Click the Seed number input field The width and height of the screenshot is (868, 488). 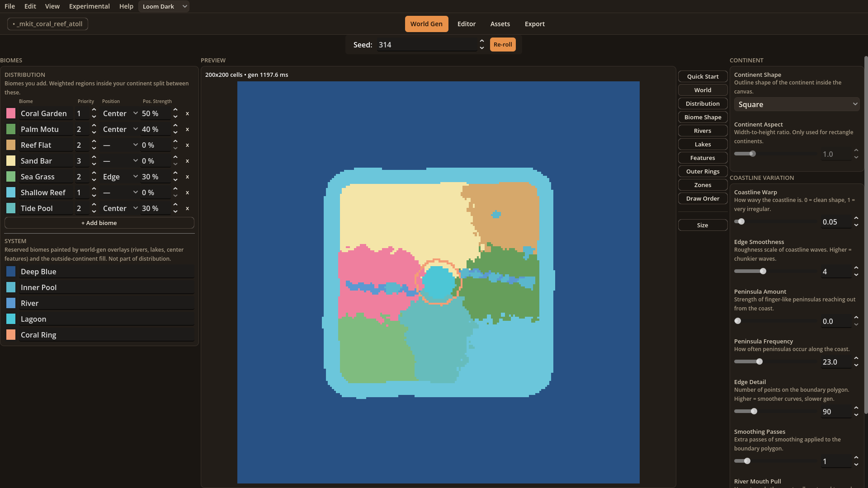pyautogui.click(x=427, y=45)
